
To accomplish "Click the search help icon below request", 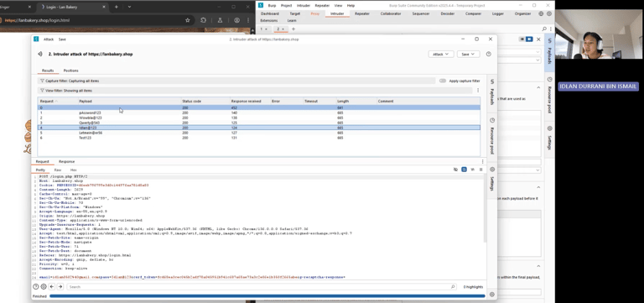I will (x=36, y=286).
